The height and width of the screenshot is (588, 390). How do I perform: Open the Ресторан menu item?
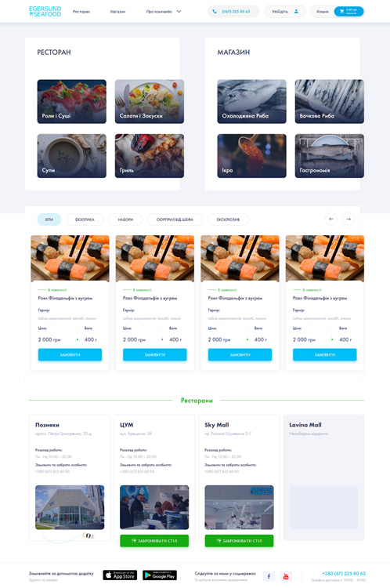coord(81,12)
